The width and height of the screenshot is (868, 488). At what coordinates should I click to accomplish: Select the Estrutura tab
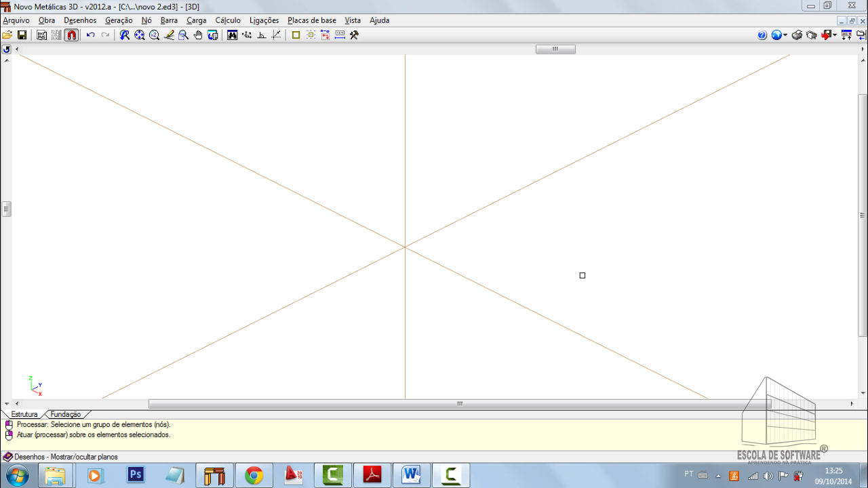pyautogui.click(x=24, y=414)
